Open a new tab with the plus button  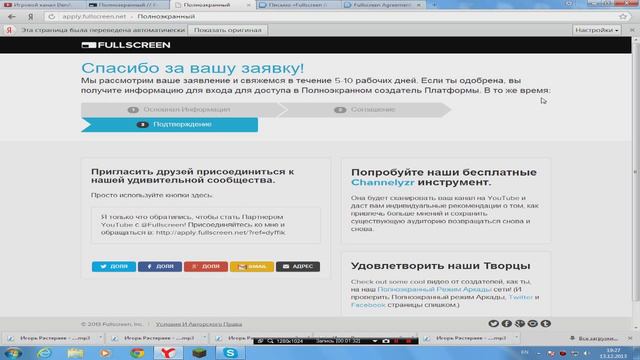click(x=434, y=5)
